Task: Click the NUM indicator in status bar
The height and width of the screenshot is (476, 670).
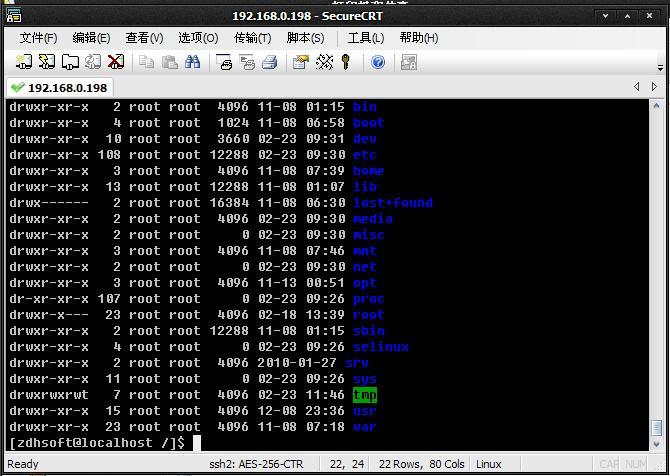Action: pos(635,464)
